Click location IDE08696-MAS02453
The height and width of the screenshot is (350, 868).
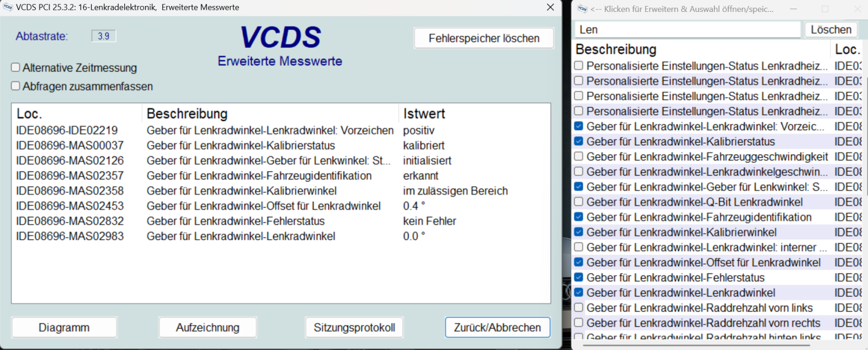[69, 206]
